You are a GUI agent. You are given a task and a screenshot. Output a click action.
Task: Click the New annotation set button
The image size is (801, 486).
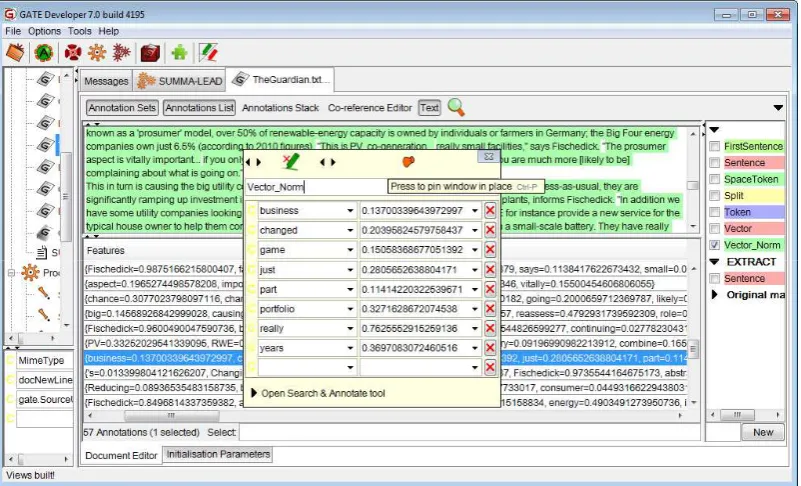pyautogui.click(x=763, y=432)
